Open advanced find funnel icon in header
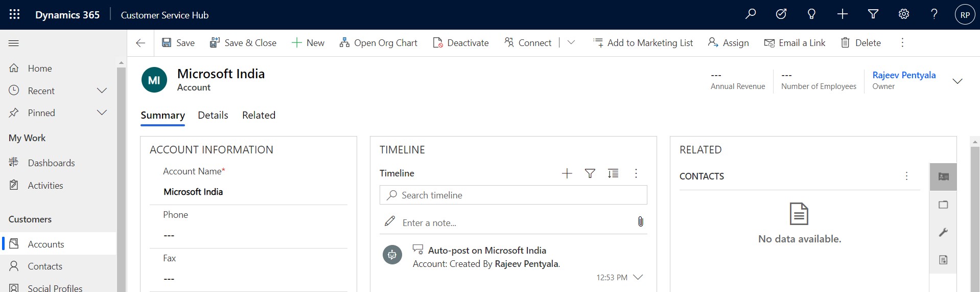This screenshot has width=980, height=292. tap(873, 14)
